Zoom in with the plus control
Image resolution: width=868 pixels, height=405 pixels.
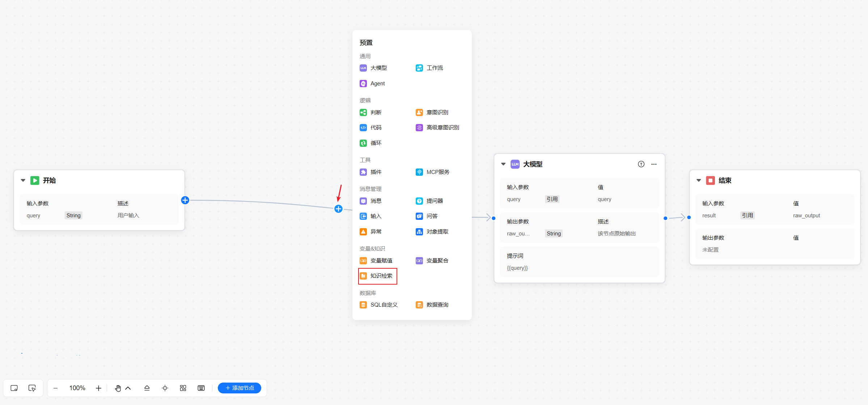pyautogui.click(x=98, y=388)
